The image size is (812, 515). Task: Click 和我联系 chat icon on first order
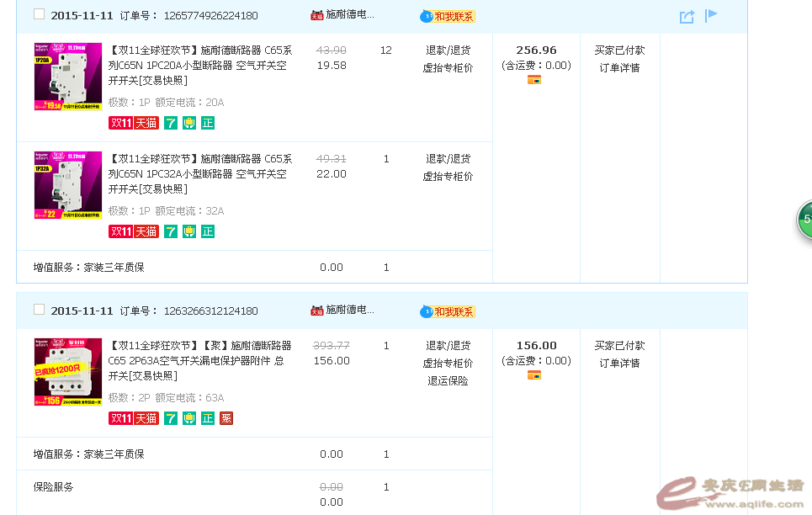pyautogui.click(x=448, y=16)
